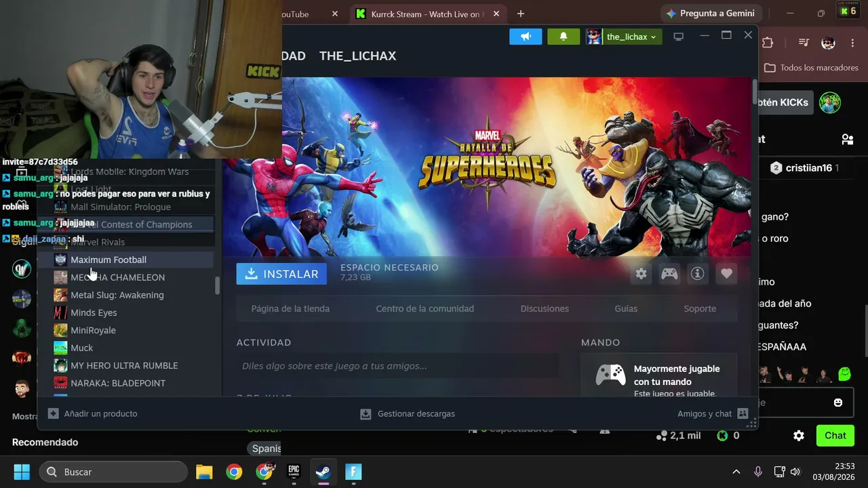Click the Steam announcements megaphone button
The height and width of the screenshot is (488, 868).
click(x=526, y=37)
